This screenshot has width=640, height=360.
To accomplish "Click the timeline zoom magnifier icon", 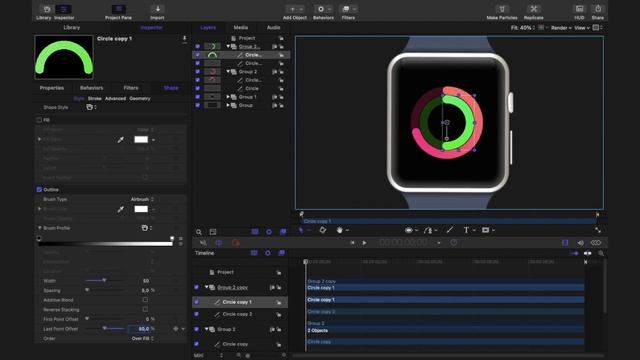I will [x=601, y=253].
